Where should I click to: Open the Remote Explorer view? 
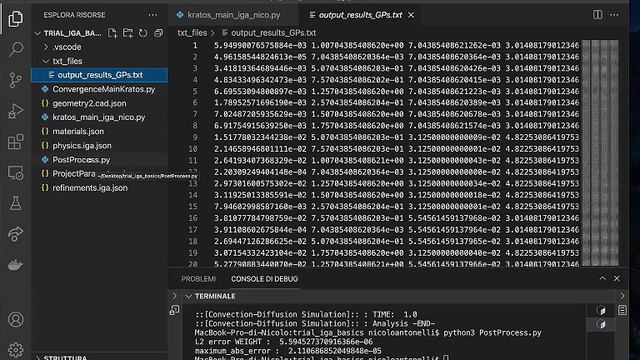(16, 173)
